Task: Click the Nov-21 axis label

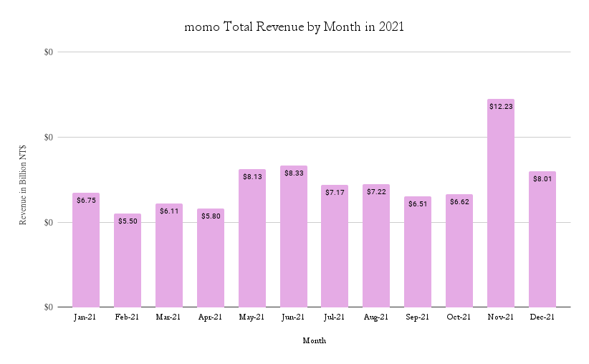Action: tap(500, 317)
